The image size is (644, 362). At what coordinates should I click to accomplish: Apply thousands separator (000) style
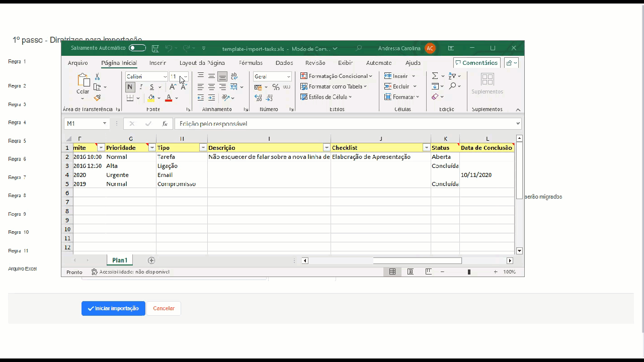click(x=287, y=87)
